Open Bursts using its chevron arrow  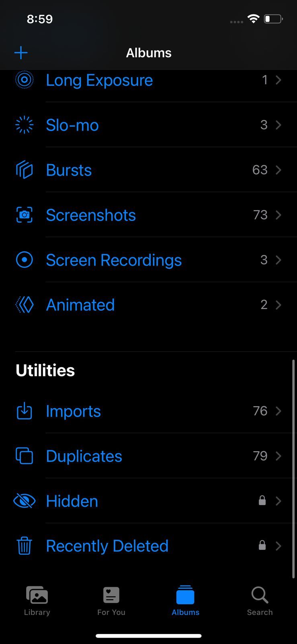(278, 170)
